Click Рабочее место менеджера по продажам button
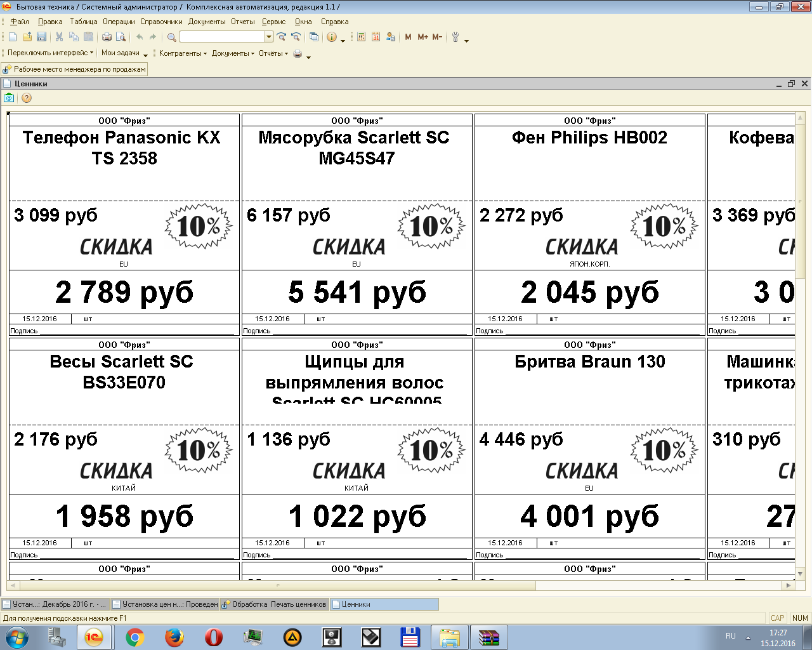Image resolution: width=812 pixels, height=650 pixels. click(75, 69)
